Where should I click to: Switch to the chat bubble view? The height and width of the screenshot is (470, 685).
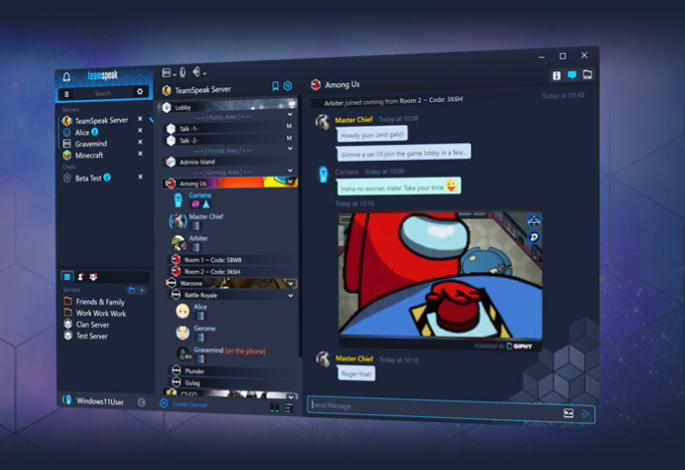pyautogui.click(x=571, y=75)
